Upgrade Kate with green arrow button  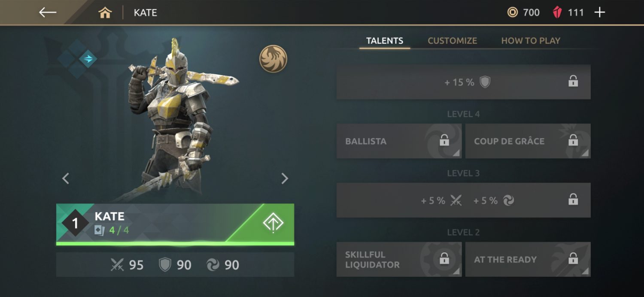tap(273, 223)
